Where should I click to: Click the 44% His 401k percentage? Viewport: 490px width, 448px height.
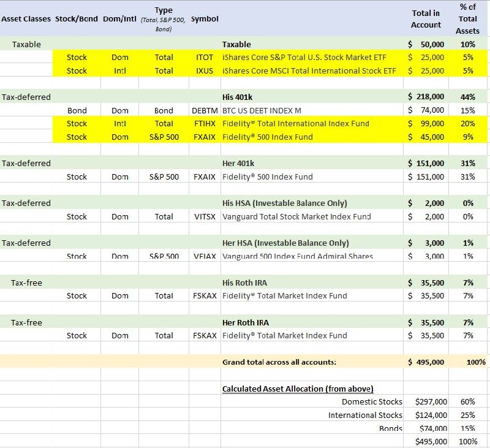pos(468,97)
